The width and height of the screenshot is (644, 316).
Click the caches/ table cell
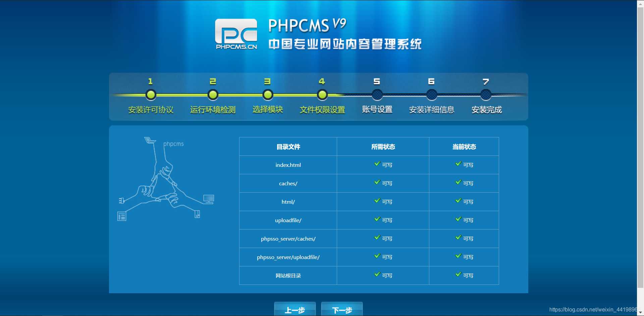click(288, 183)
